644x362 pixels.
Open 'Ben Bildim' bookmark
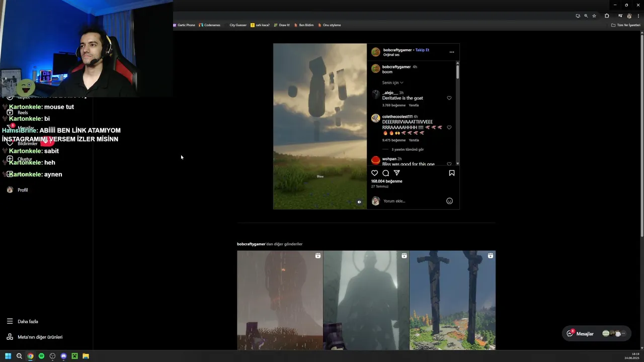pos(304,25)
